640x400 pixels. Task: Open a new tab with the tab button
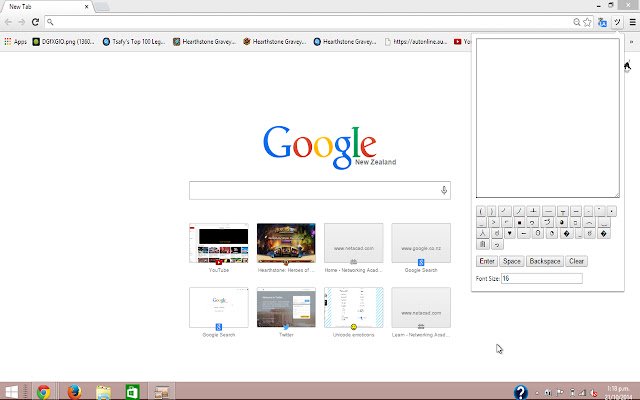pos(102,7)
